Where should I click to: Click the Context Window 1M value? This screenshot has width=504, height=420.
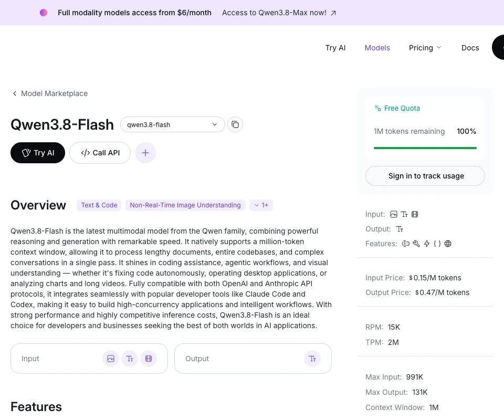434,407
